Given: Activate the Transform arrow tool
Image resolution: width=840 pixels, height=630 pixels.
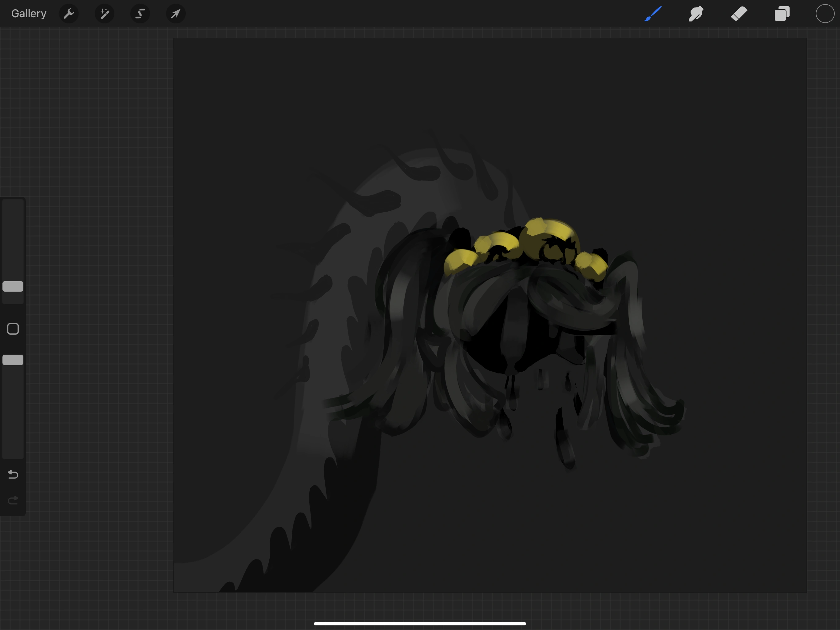Looking at the screenshot, I should click(175, 14).
